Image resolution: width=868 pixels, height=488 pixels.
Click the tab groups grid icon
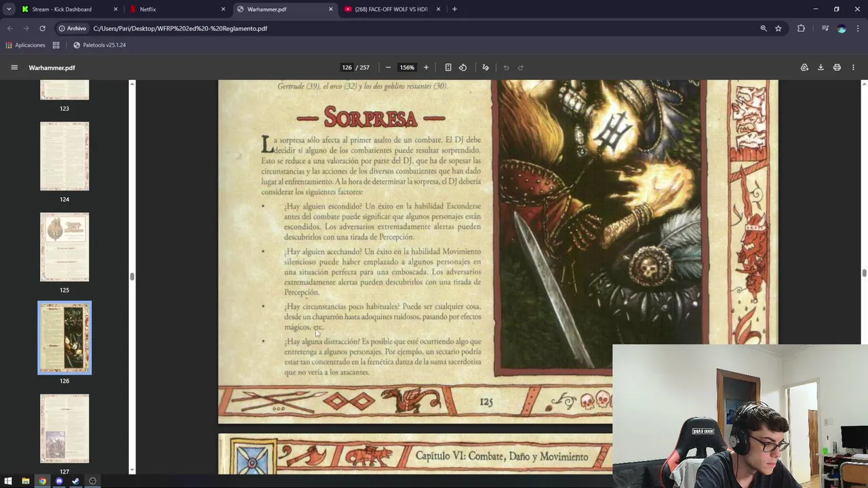pos(56,45)
